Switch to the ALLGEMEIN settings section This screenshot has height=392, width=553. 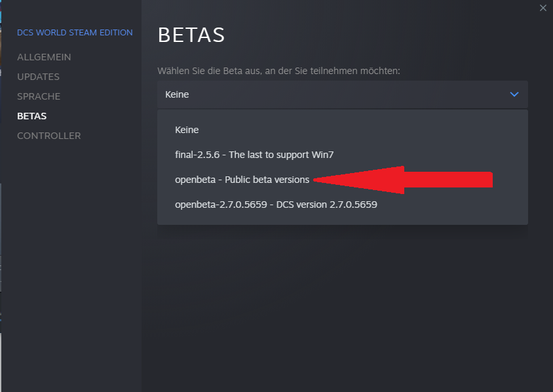pyautogui.click(x=44, y=57)
